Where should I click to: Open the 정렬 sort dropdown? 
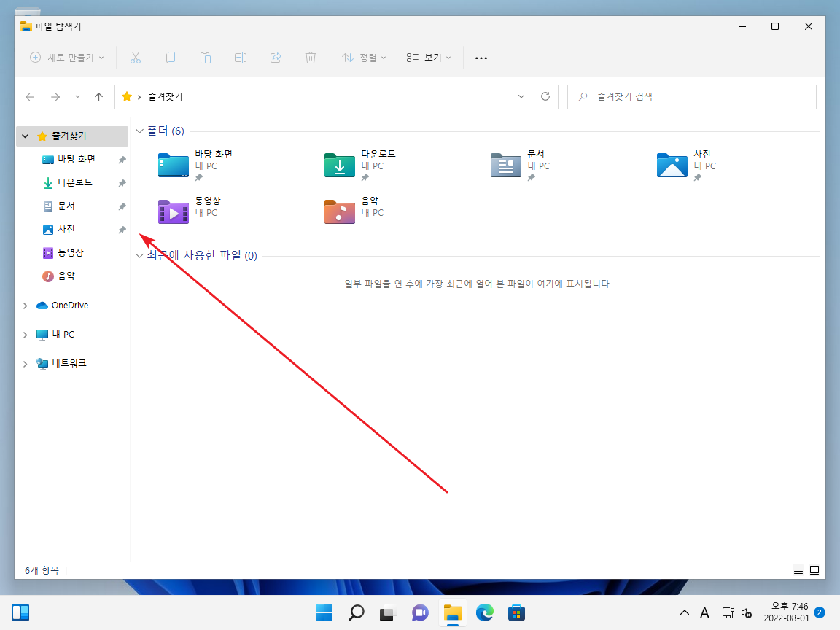tap(365, 58)
